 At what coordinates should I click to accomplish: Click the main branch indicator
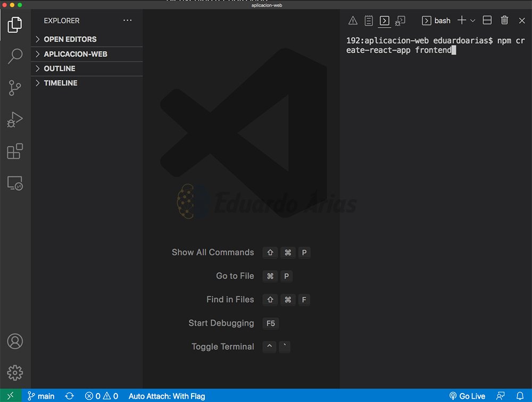(x=41, y=396)
